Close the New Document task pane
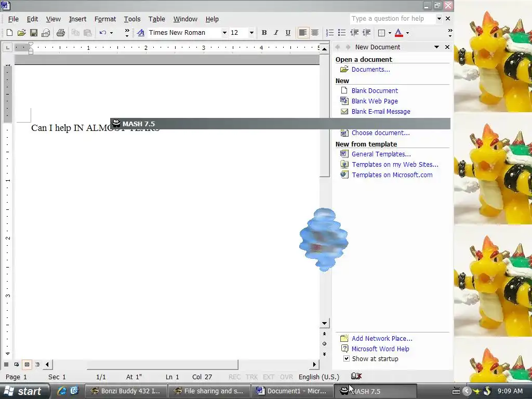Viewport: 532px width, 399px height. point(447,47)
